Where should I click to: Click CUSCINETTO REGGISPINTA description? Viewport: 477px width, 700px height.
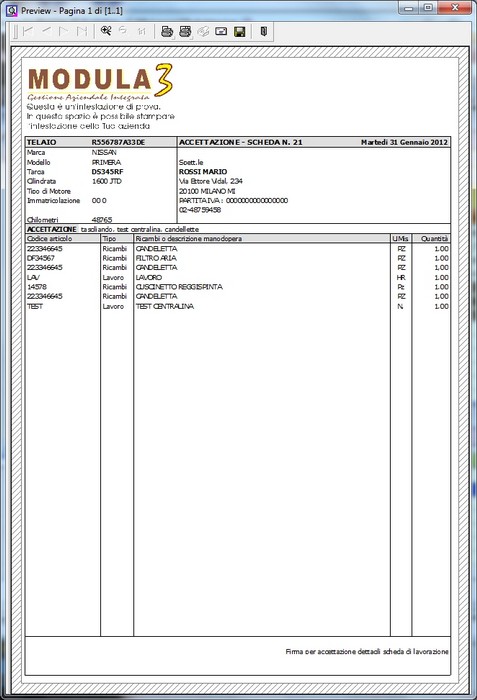[179, 287]
